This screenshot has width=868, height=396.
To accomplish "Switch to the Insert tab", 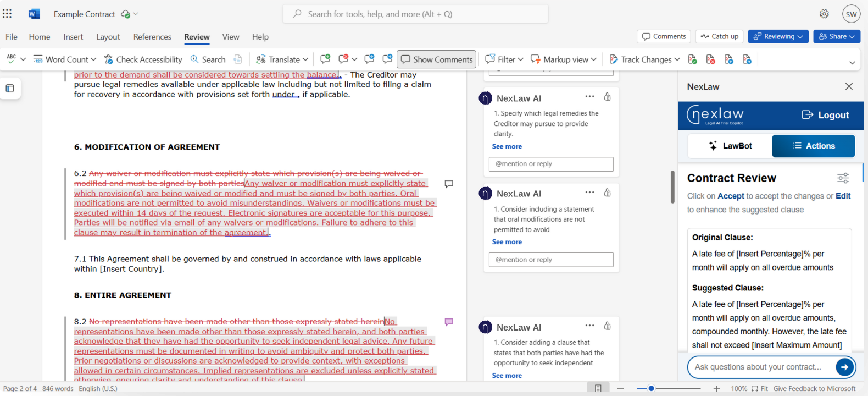I will click(x=73, y=37).
